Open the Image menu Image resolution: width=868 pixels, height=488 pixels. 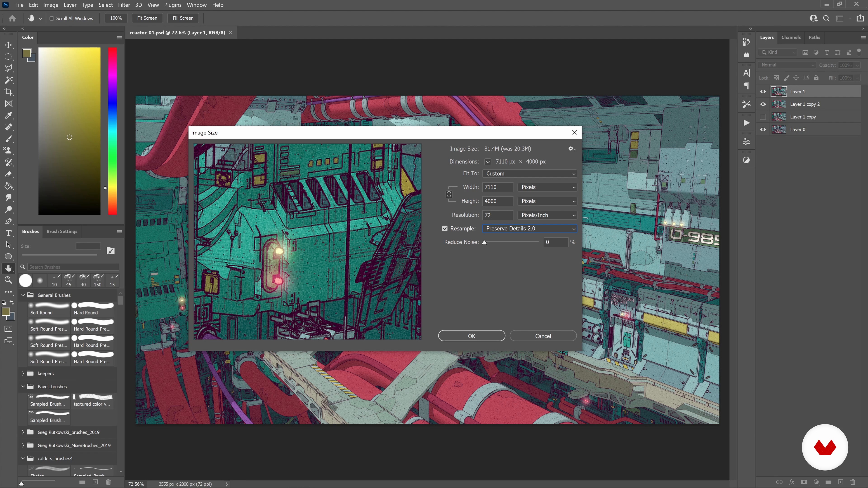51,5
